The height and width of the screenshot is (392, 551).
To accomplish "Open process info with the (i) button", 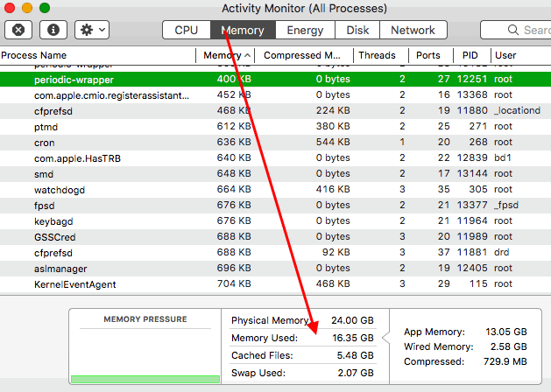I will (53, 30).
